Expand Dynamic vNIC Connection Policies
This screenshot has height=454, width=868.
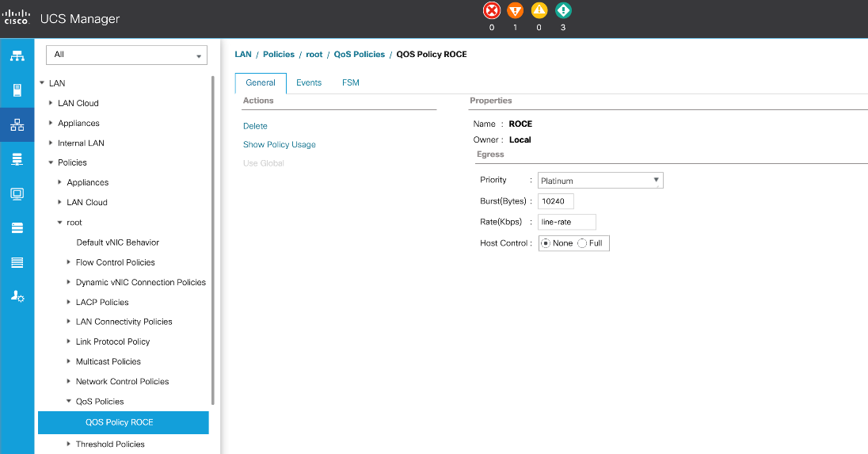coord(69,282)
